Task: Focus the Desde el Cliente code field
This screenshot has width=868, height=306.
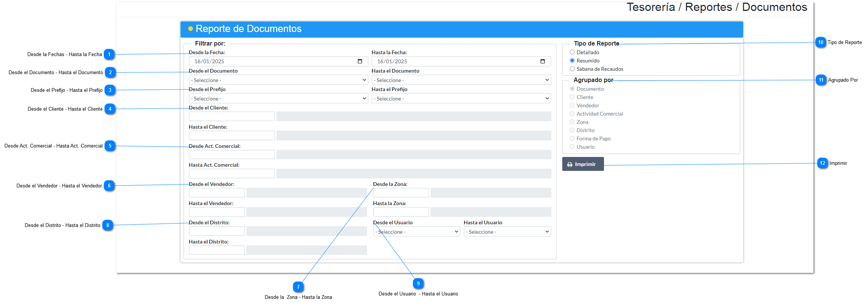Action: [x=232, y=116]
